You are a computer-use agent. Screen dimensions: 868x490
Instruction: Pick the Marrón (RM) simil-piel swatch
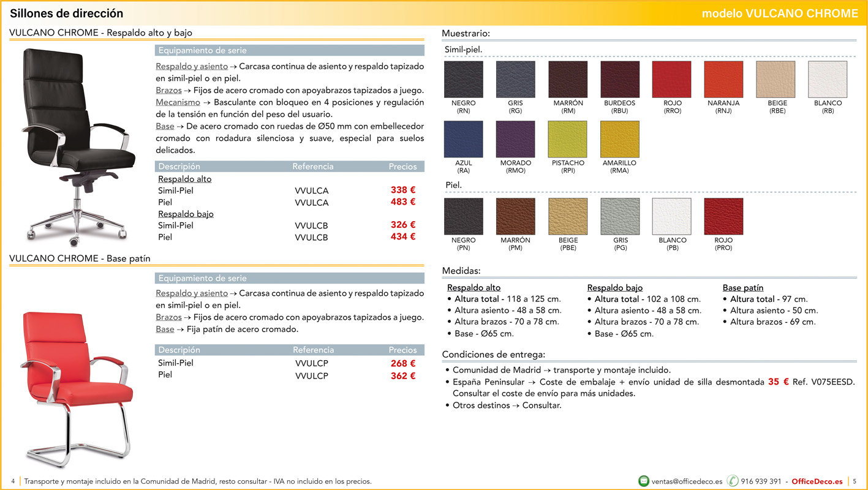tap(568, 80)
